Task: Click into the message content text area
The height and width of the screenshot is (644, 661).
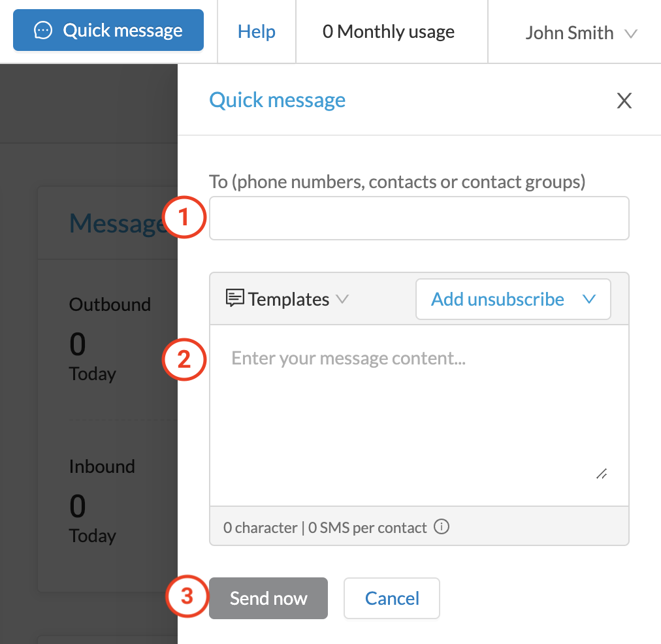Action: [419, 415]
